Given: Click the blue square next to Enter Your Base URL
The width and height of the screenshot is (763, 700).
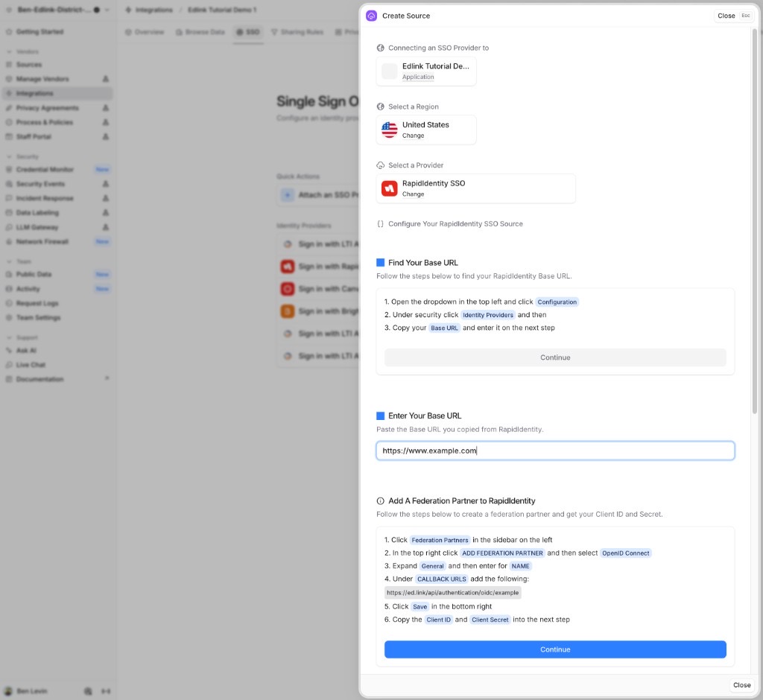Looking at the screenshot, I should (x=381, y=416).
